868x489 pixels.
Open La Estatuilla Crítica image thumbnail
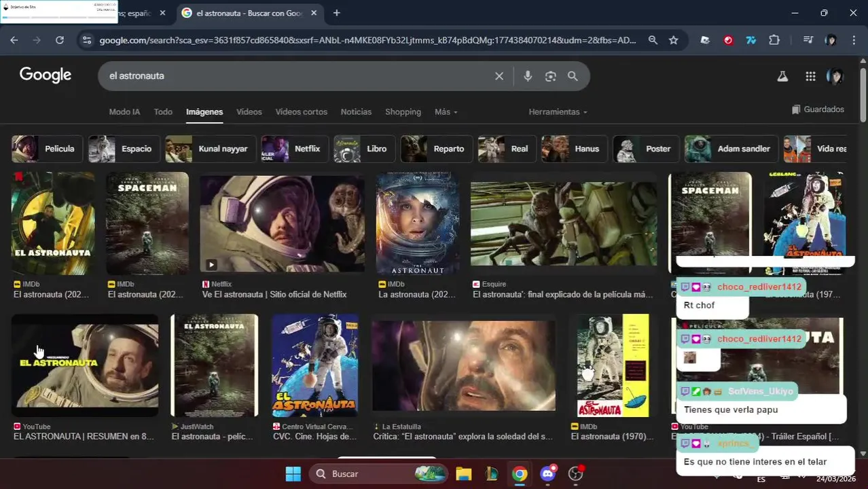pyautogui.click(x=463, y=366)
